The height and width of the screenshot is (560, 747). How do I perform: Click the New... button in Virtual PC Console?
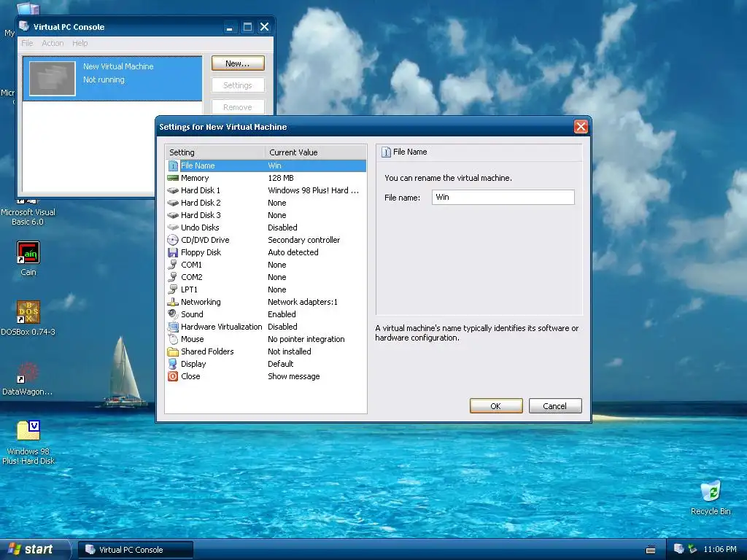point(238,63)
